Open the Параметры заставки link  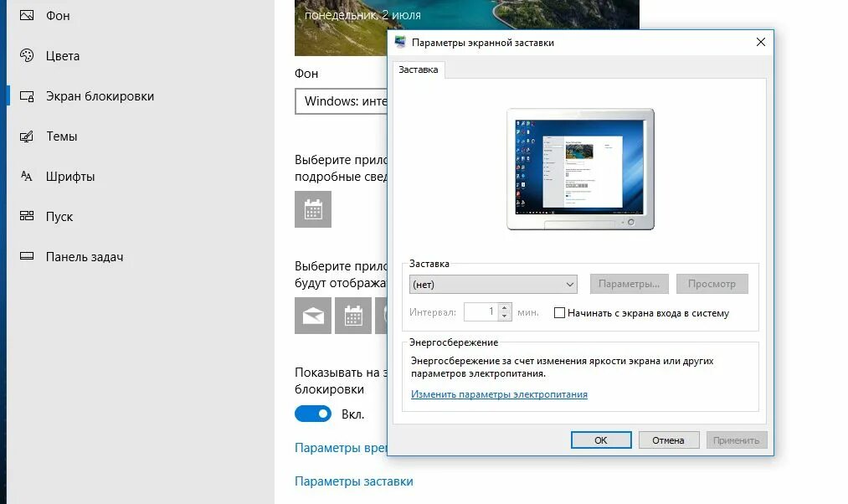(x=354, y=481)
